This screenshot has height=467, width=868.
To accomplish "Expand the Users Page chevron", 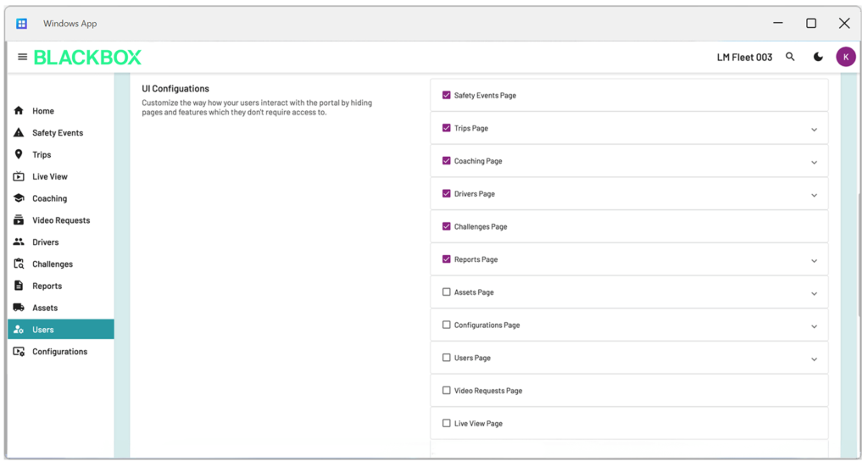I will coord(814,359).
